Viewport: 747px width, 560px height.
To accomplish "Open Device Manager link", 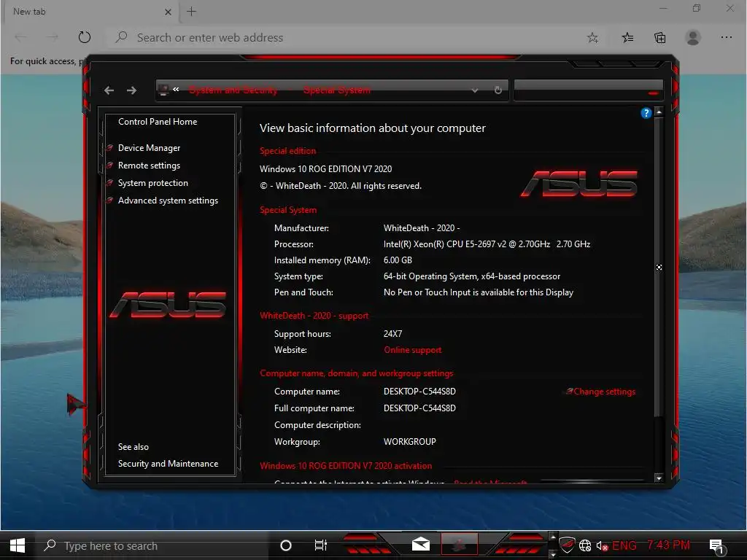I will [x=149, y=148].
